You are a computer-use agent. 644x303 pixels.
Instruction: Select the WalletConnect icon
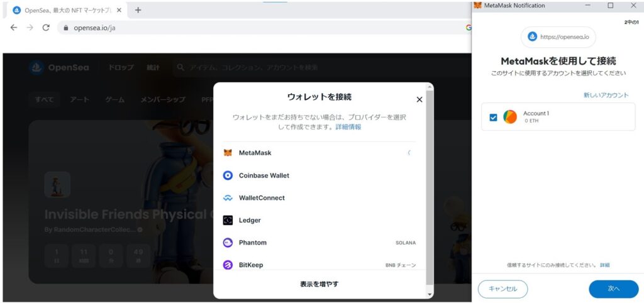[228, 198]
